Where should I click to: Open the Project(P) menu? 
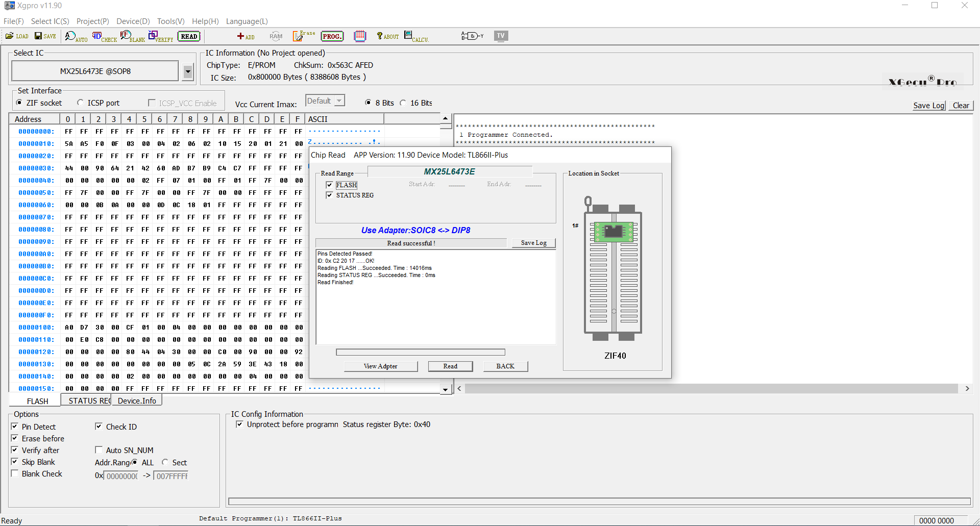click(x=93, y=21)
